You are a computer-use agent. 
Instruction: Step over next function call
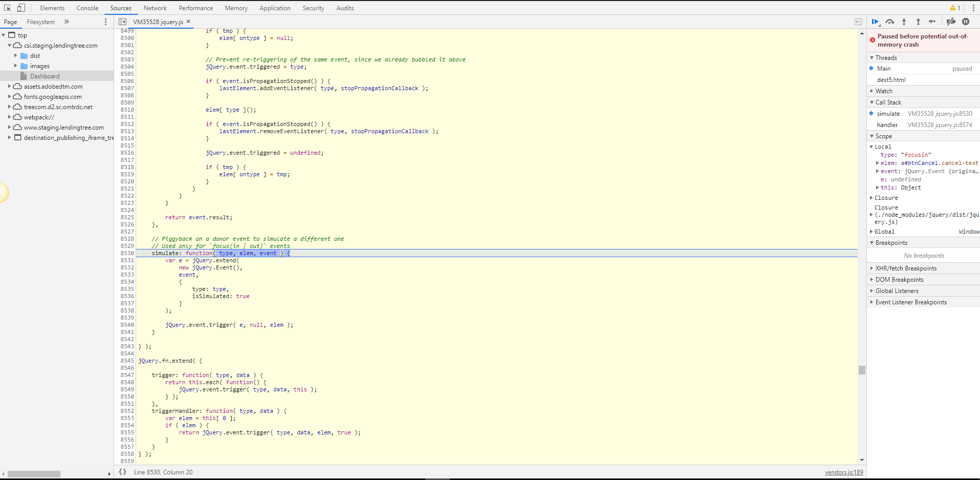[x=890, y=22]
